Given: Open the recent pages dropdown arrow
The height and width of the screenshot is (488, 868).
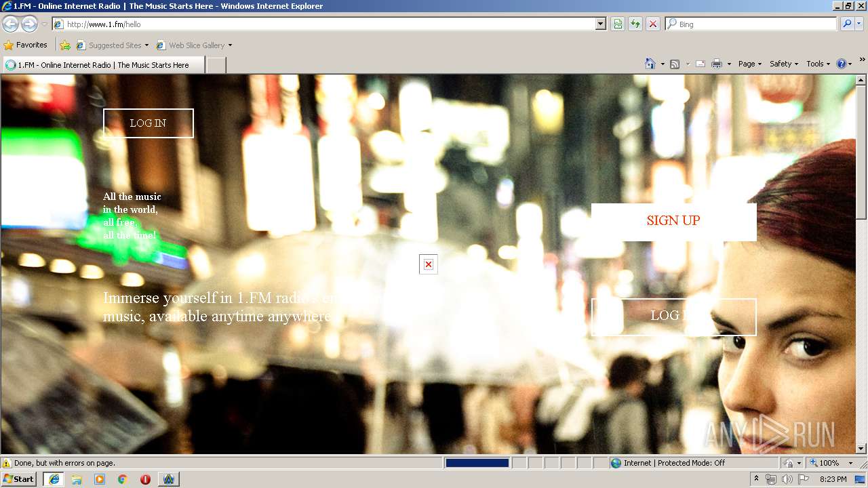Looking at the screenshot, I should pyautogui.click(x=44, y=24).
